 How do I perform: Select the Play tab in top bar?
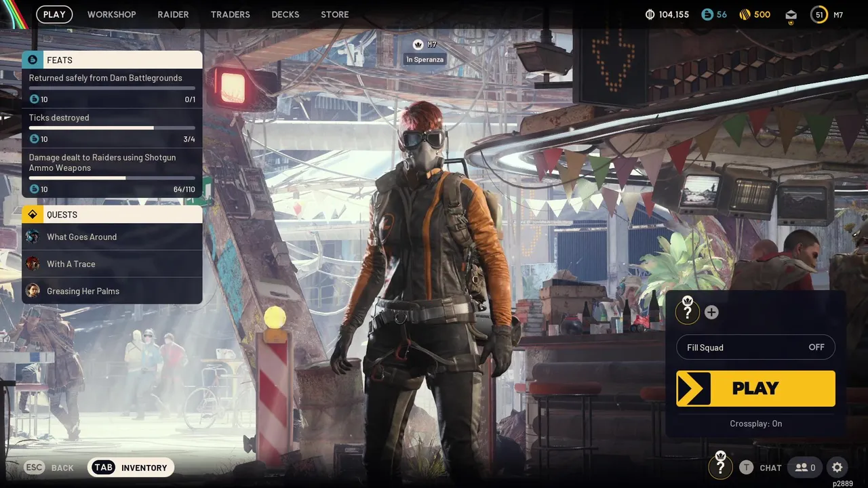point(54,14)
